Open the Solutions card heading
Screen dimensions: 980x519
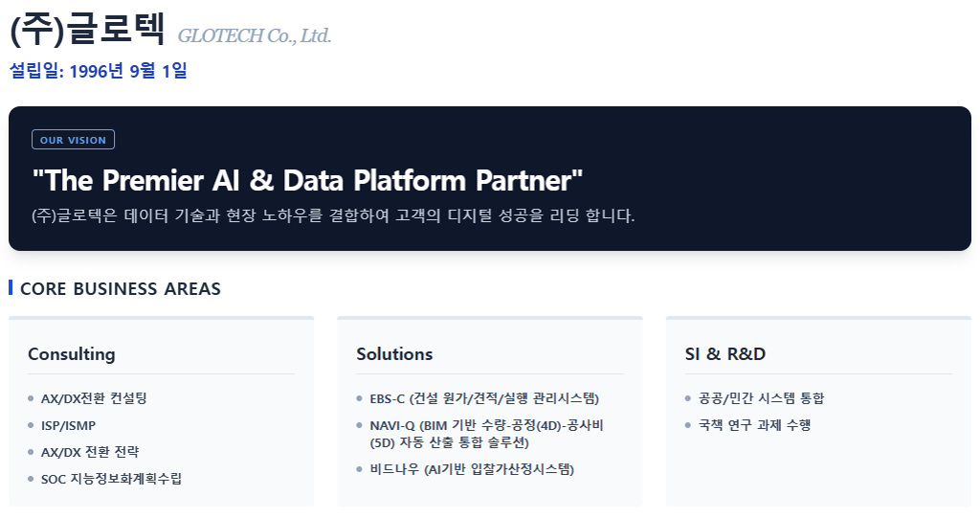pyautogui.click(x=394, y=354)
